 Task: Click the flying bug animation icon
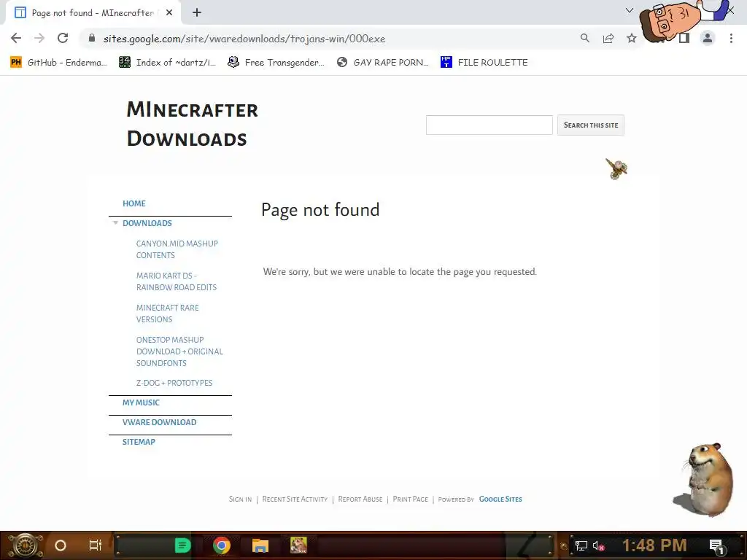[616, 168]
